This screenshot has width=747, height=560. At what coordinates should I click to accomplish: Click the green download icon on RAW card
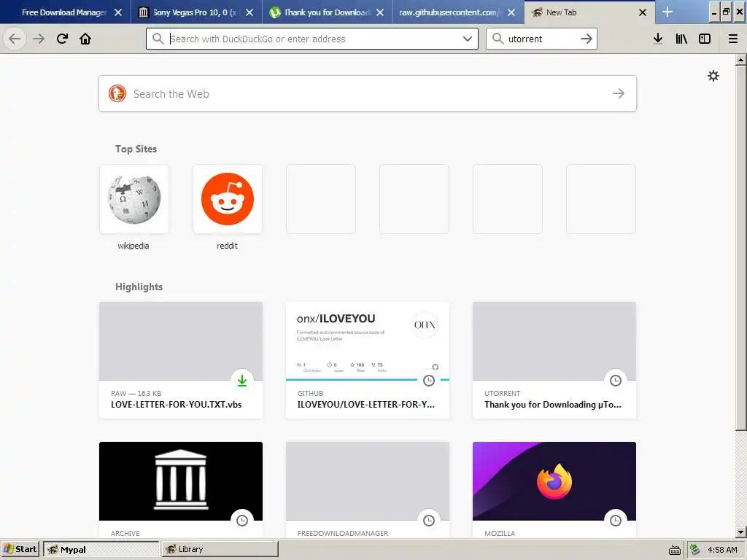click(242, 381)
